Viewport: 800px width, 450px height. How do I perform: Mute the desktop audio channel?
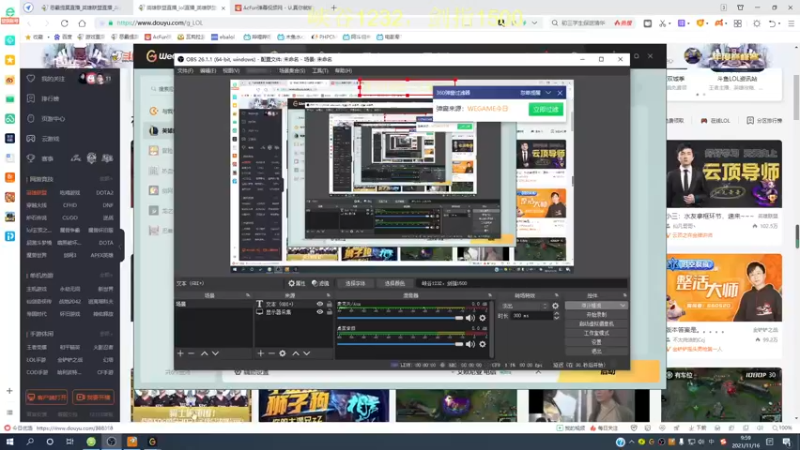pos(470,344)
